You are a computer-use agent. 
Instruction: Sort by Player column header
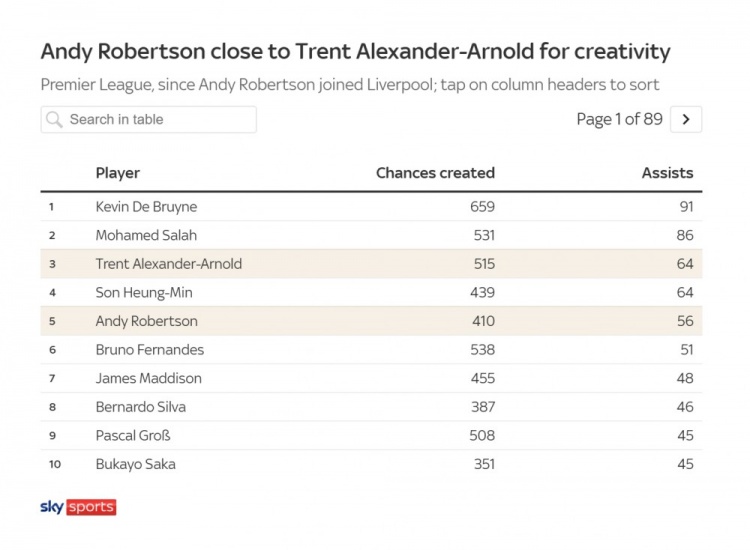(118, 173)
